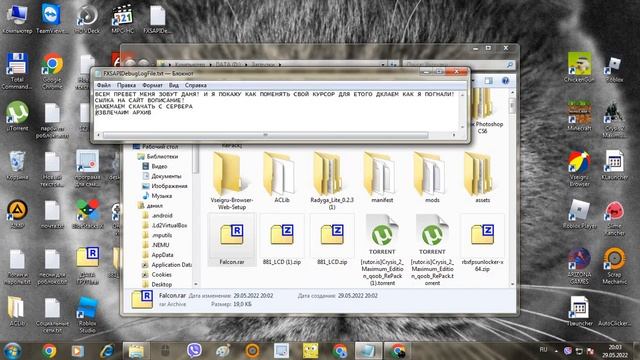Click the uTorrent desktop icon

click(17, 116)
